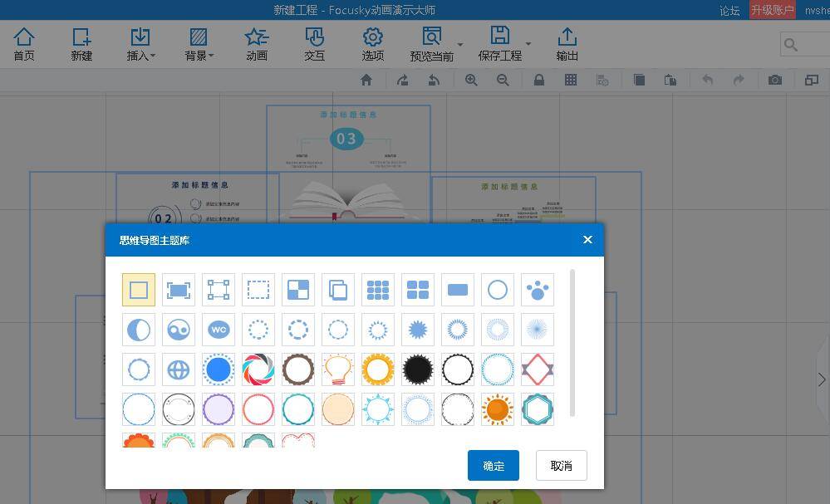Select the solid black spiky circle theme
Viewport: 830px width, 504px height.
(x=418, y=369)
